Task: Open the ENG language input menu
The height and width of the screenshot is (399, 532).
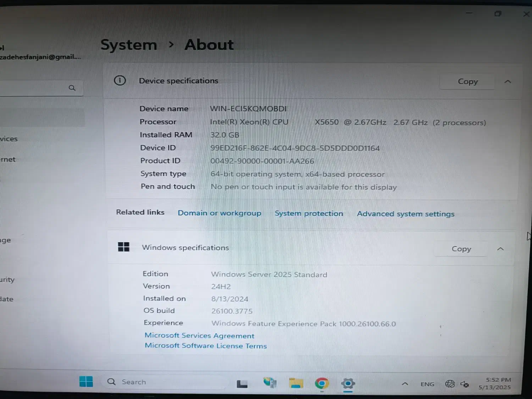Action: (427, 384)
